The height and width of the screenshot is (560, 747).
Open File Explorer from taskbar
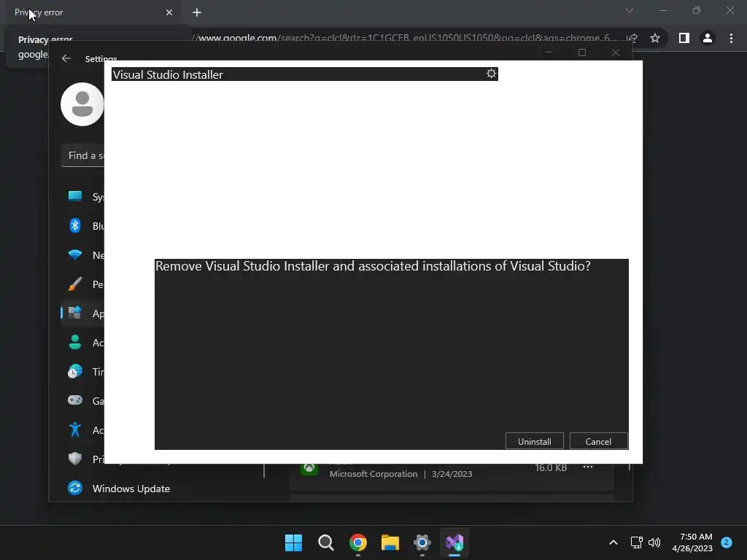coord(390,542)
